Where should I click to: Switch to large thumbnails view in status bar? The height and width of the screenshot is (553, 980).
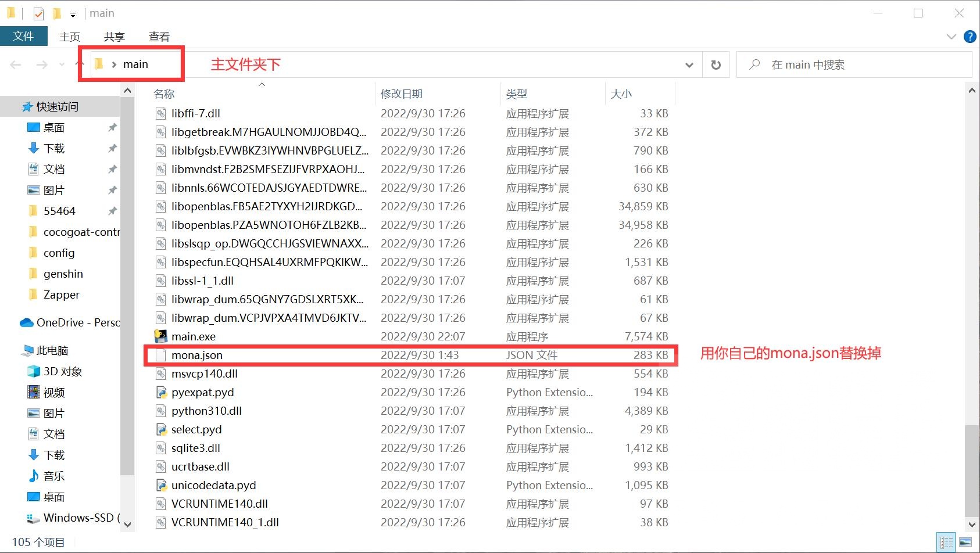pos(965,541)
